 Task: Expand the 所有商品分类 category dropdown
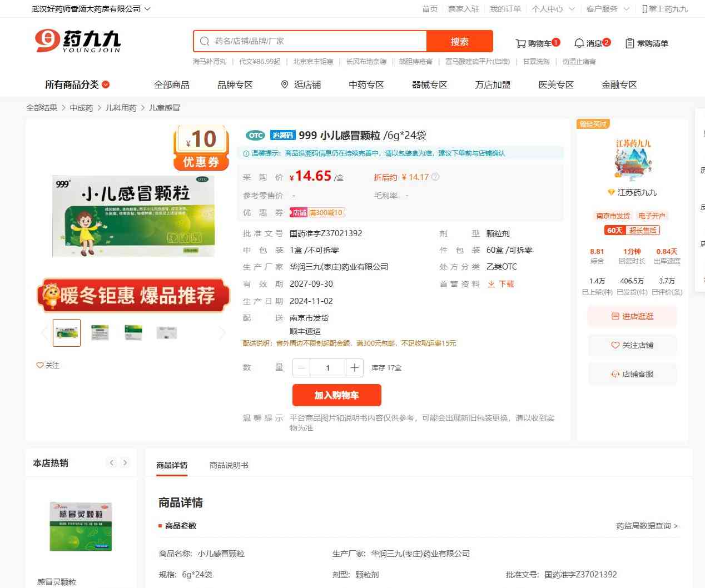point(106,84)
